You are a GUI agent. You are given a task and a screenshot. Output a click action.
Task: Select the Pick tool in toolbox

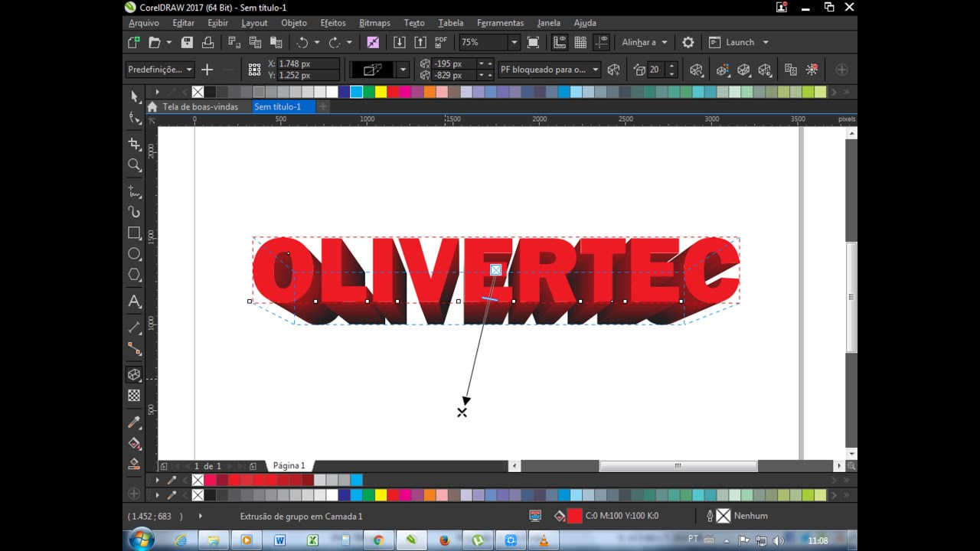click(135, 96)
